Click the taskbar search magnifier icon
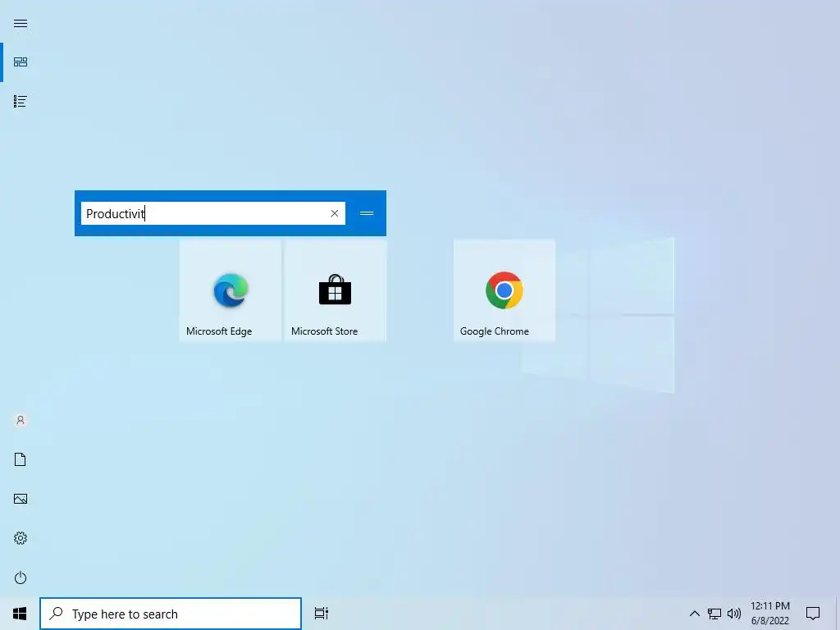 tap(57, 614)
